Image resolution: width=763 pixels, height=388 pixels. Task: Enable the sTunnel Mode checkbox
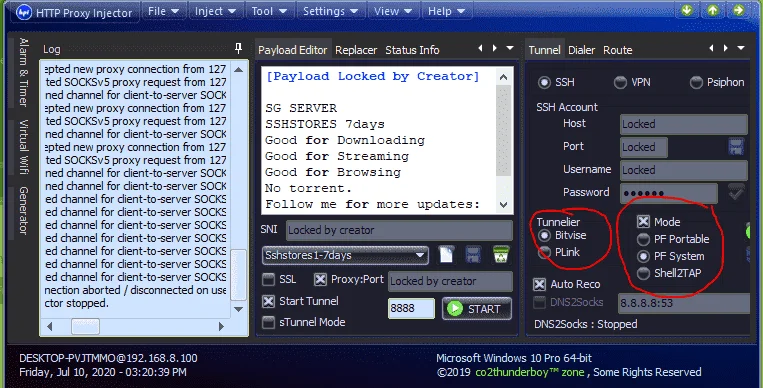tap(268, 322)
